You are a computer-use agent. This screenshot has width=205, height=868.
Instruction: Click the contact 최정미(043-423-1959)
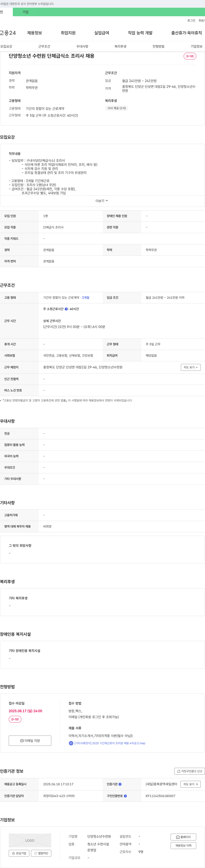(x=59, y=796)
